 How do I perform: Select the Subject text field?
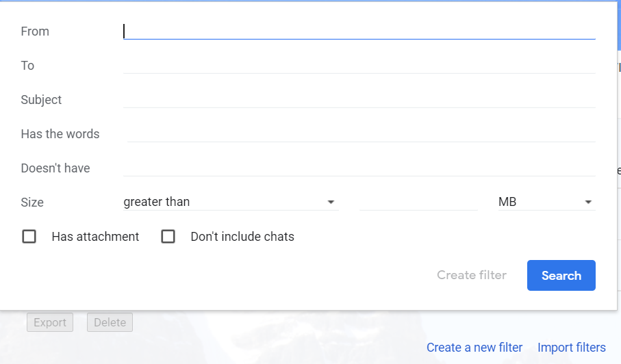[x=359, y=100]
